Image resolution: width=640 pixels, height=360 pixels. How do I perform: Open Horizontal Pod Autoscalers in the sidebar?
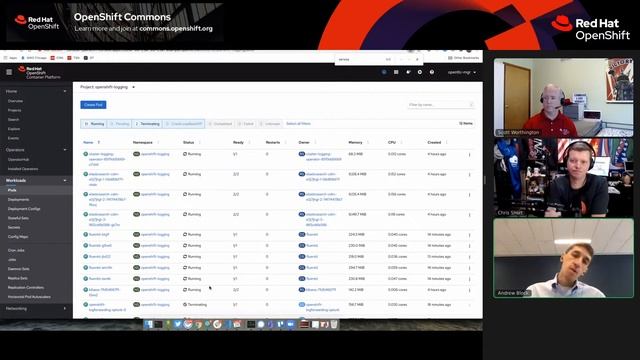29,297
